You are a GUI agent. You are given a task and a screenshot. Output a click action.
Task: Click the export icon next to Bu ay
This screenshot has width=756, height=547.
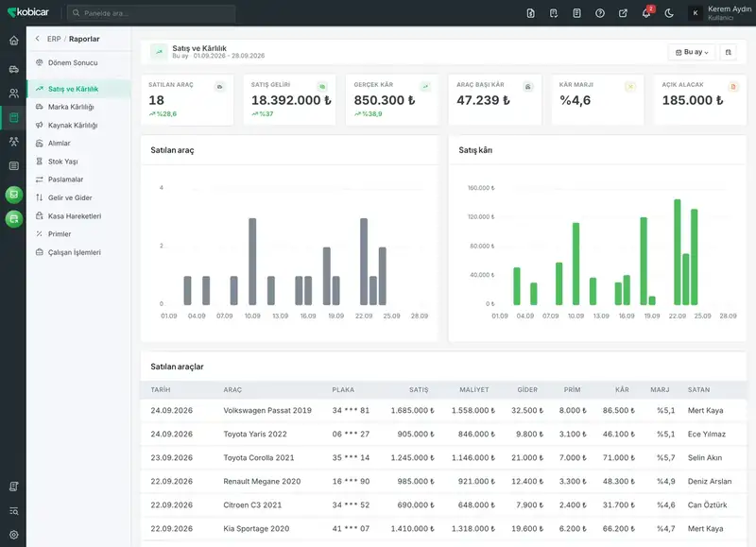point(728,52)
